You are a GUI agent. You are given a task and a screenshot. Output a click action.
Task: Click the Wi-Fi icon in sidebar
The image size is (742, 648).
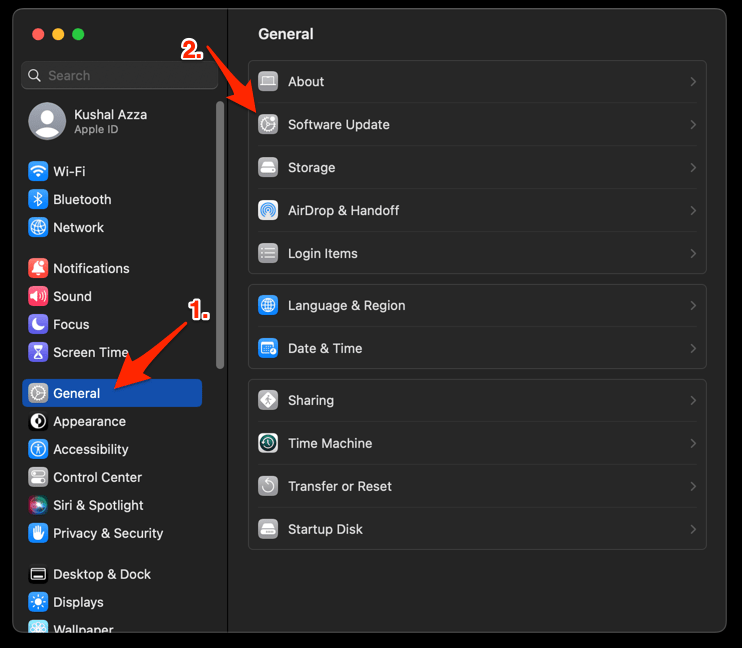38,171
